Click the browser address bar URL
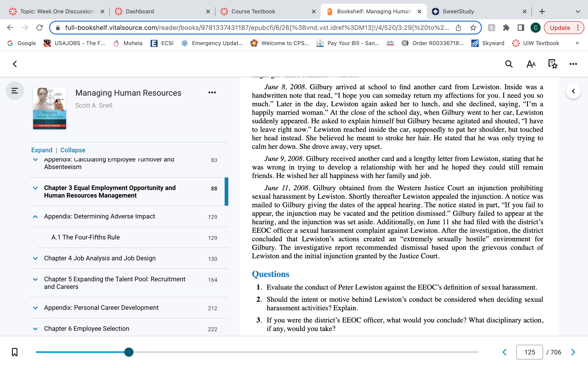The height and width of the screenshot is (368, 588). click(257, 28)
